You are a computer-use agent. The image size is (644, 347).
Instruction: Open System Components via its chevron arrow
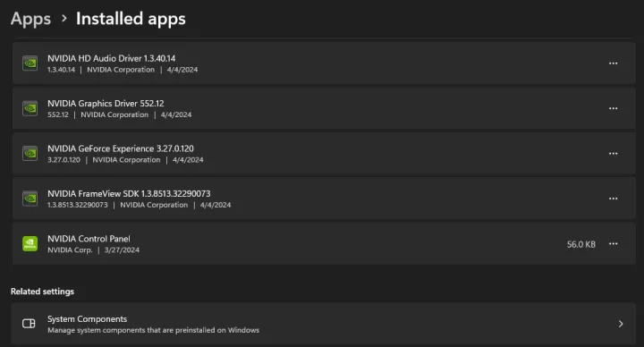[621, 324]
